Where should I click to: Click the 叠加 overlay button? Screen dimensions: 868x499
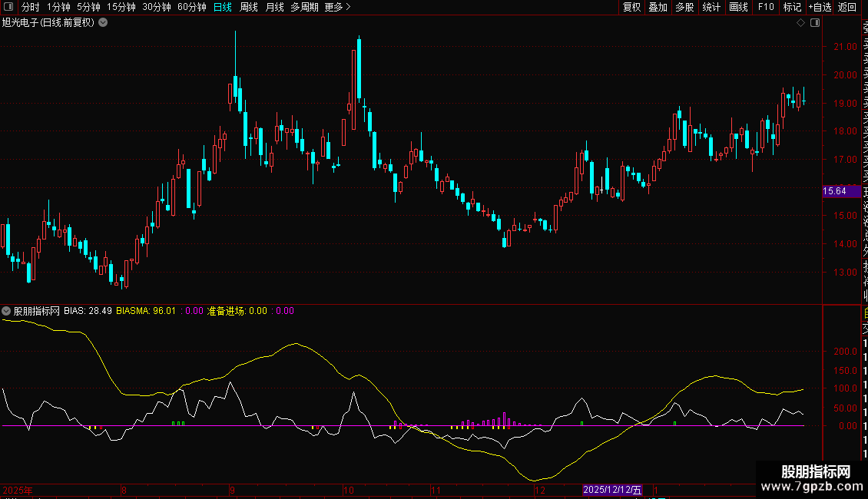pos(658,7)
